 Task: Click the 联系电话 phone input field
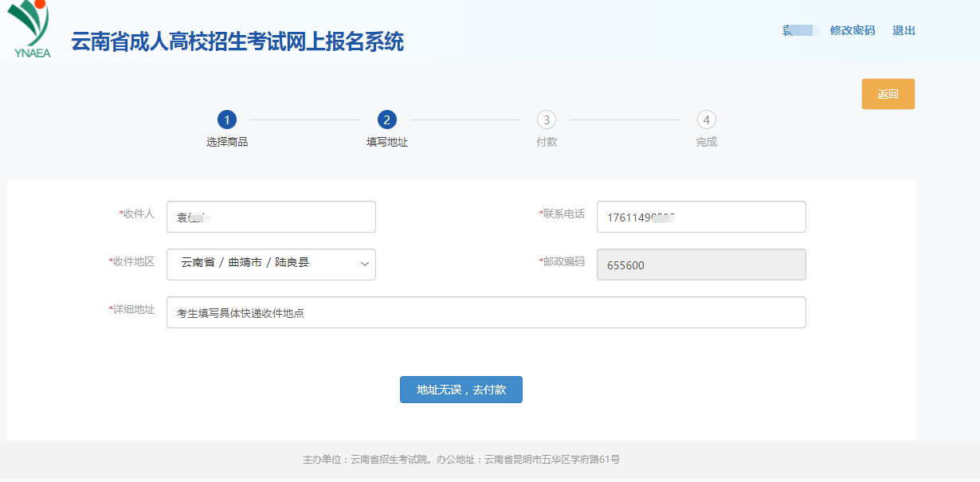(x=701, y=216)
